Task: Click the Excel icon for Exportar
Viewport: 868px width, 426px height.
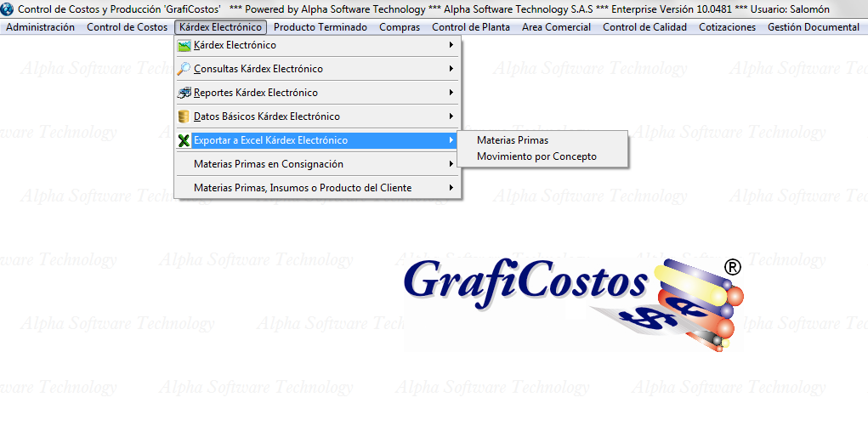Action: (184, 140)
